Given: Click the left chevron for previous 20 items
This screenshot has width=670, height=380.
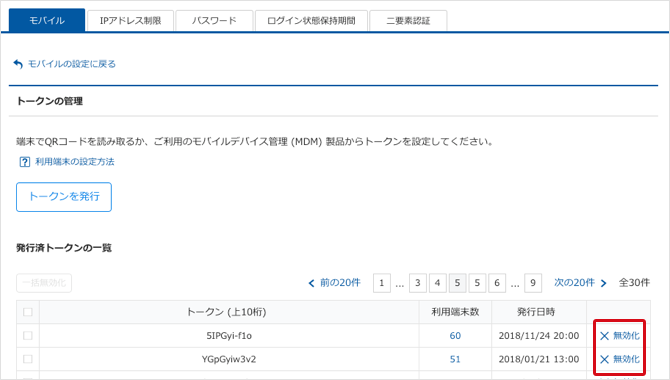Looking at the screenshot, I should (x=311, y=283).
